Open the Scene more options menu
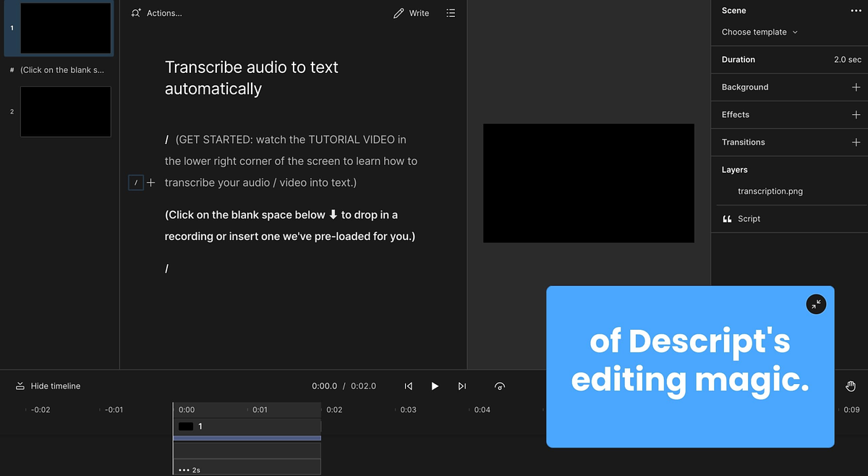The height and width of the screenshot is (476, 868). [856, 11]
